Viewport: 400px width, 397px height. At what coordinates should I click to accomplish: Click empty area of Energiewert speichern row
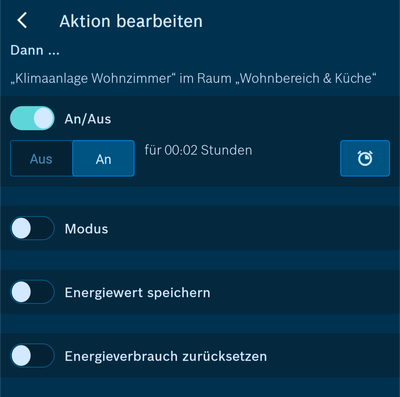point(303,292)
